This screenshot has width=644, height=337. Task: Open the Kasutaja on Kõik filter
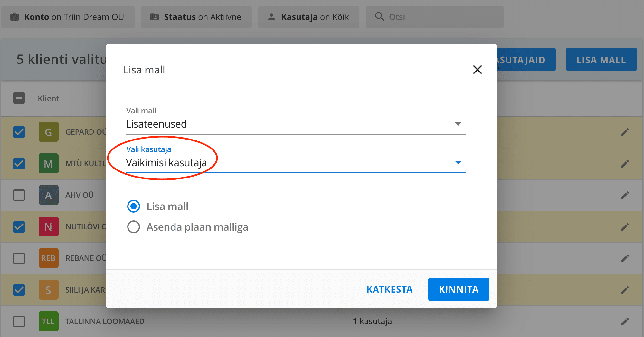click(x=309, y=17)
